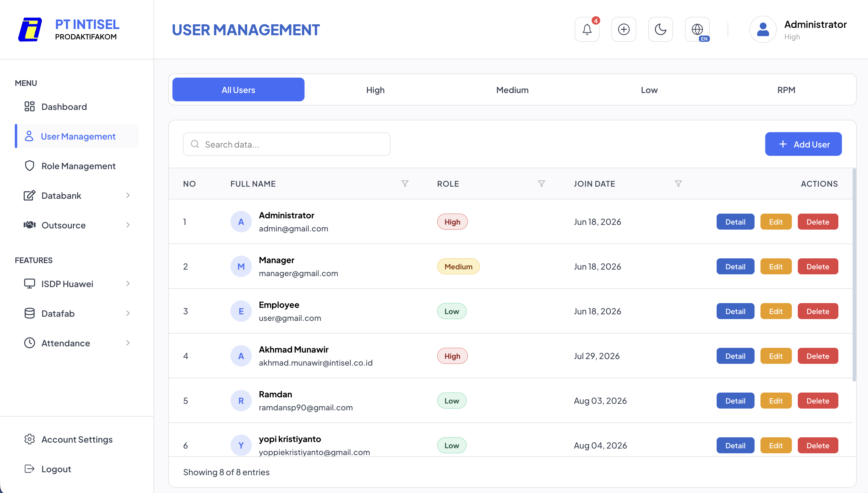
Task: Click the Medium role badge for Manager
Action: pos(458,266)
